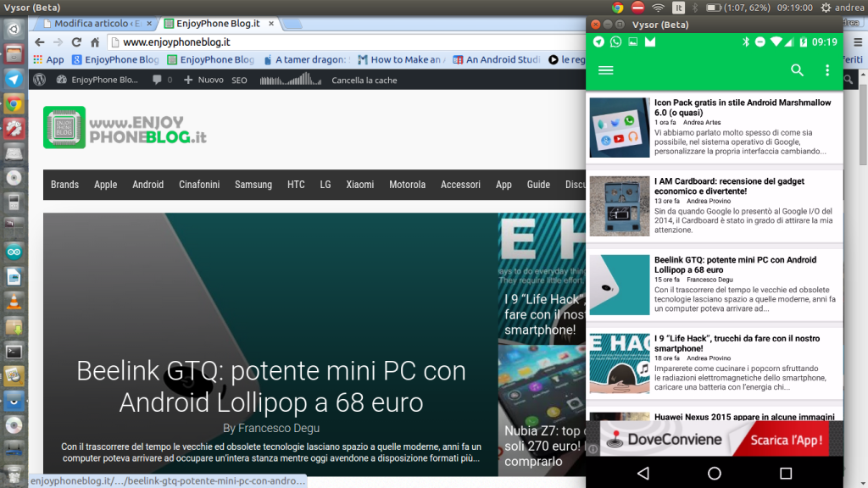Open the battery indicator in the top panel
Screen dimensions: 868x488
coord(738,8)
